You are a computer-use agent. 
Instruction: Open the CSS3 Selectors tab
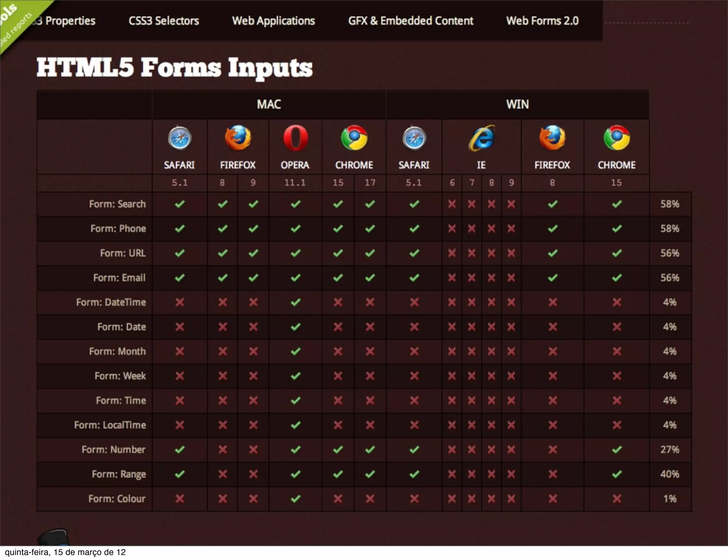(x=164, y=21)
